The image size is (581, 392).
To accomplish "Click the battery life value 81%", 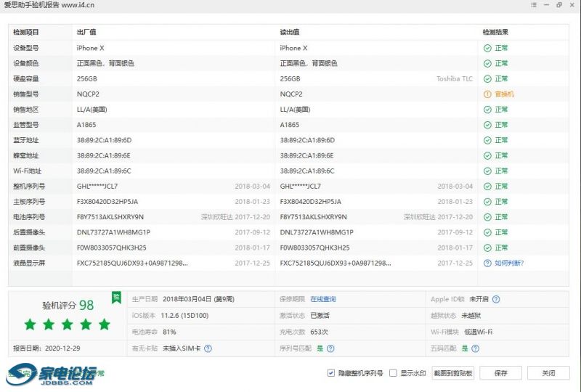I will pyautogui.click(x=169, y=332).
